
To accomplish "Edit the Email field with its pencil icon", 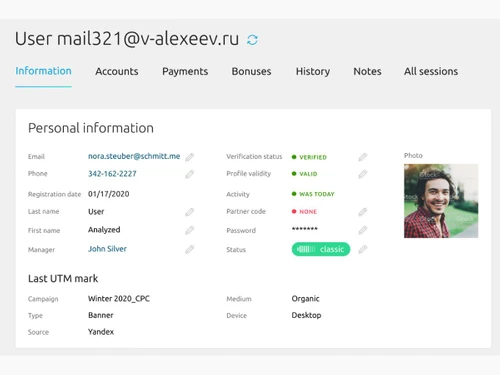I will tap(190, 157).
